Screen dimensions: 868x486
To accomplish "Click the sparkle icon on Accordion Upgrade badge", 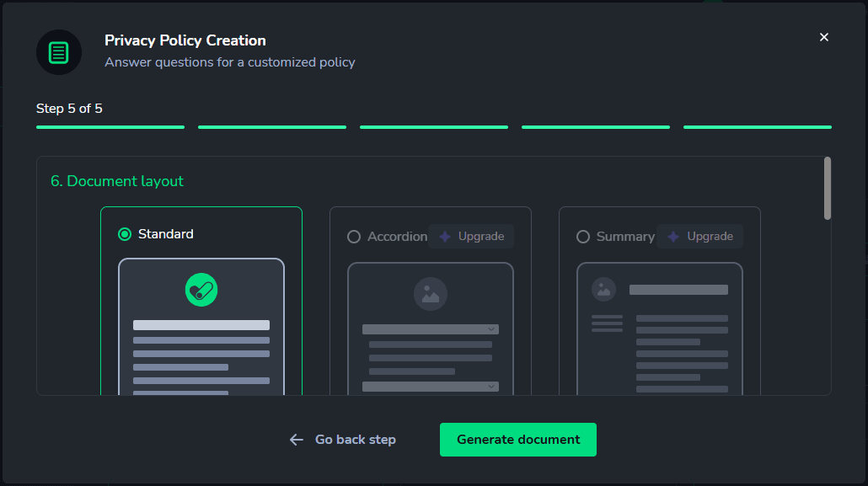I will pos(445,237).
